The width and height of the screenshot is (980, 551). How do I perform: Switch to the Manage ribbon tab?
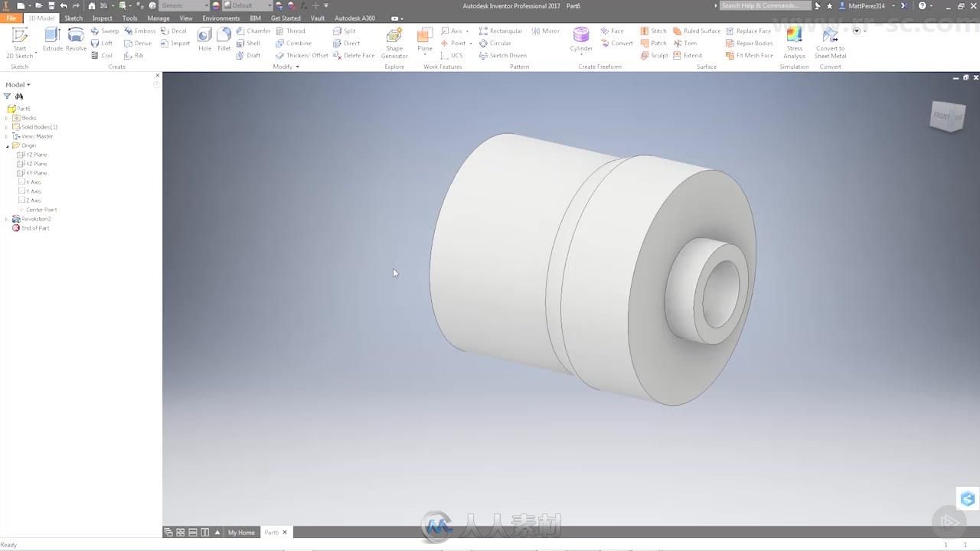pyautogui.click(x=158, y=18)
